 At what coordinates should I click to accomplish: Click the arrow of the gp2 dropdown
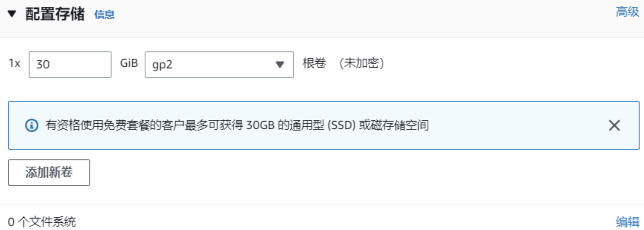pyautogui.click(x=280, y=65)
